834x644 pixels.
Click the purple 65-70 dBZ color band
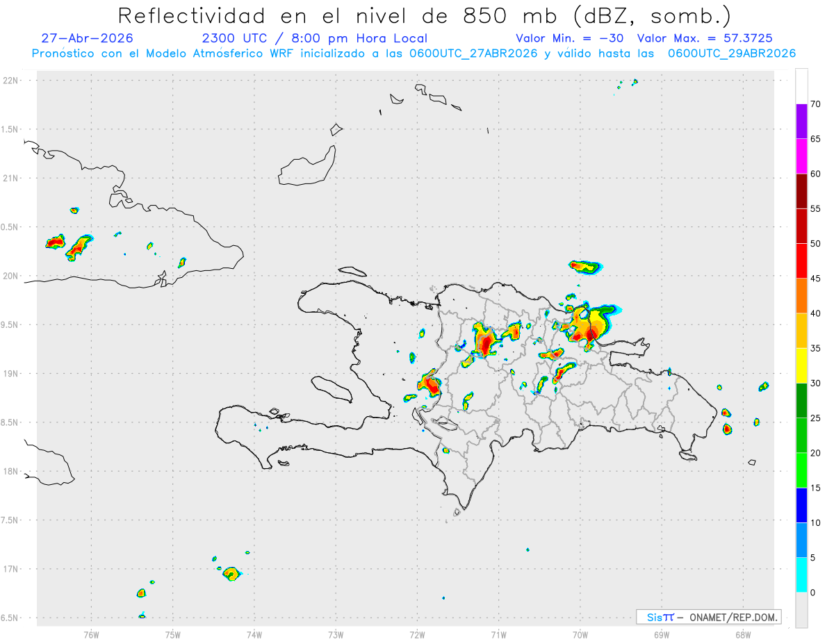801,122
